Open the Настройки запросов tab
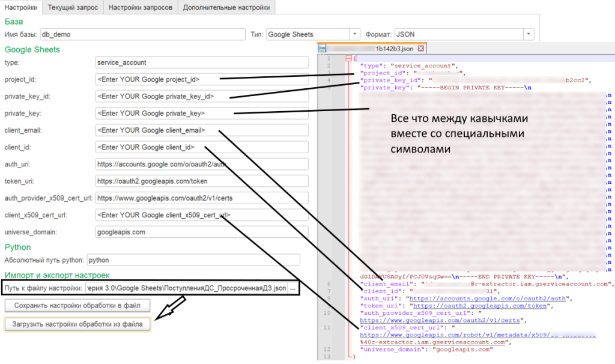The width and height of the screenshot is (615, 364). [x=140, y=7]
